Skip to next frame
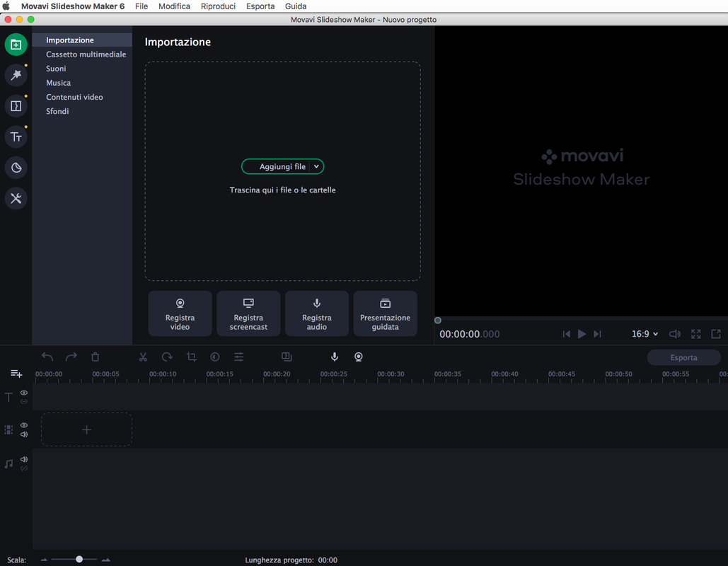 [598, 334]
